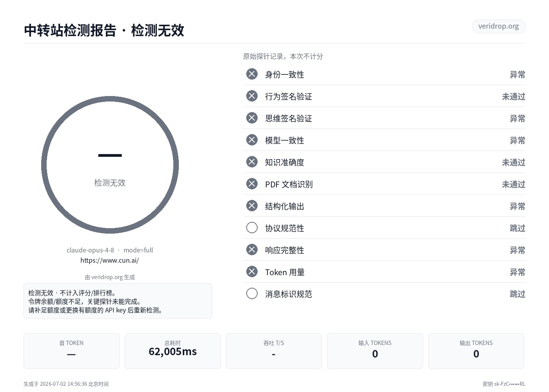This screenshot has height=392, width=549.
Task: Click the X icon next to 响应完整性
Action: coord(252,250)
